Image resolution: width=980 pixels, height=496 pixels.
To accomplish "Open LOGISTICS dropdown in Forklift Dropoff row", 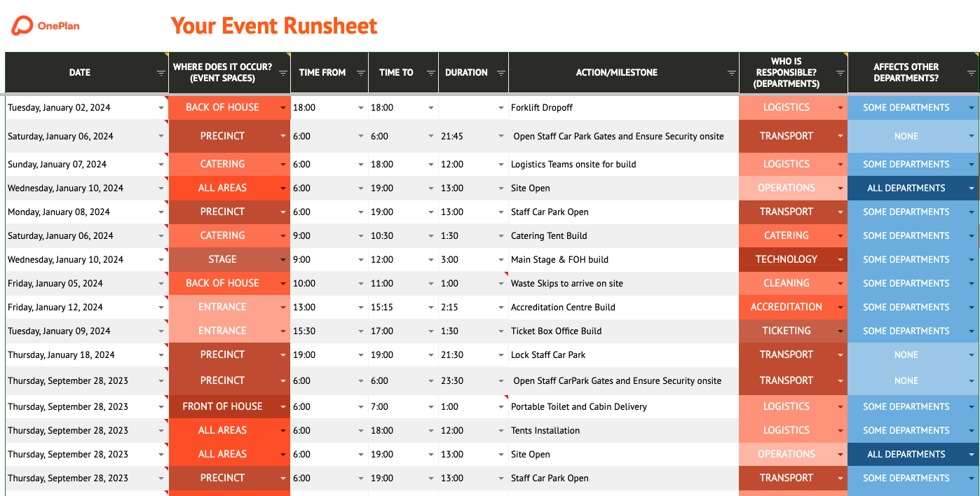I will click(x=841, y=108).
